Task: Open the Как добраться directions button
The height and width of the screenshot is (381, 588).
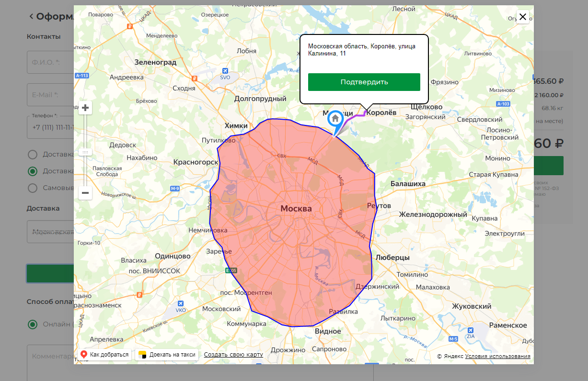Action: click(x=104, y=355)
